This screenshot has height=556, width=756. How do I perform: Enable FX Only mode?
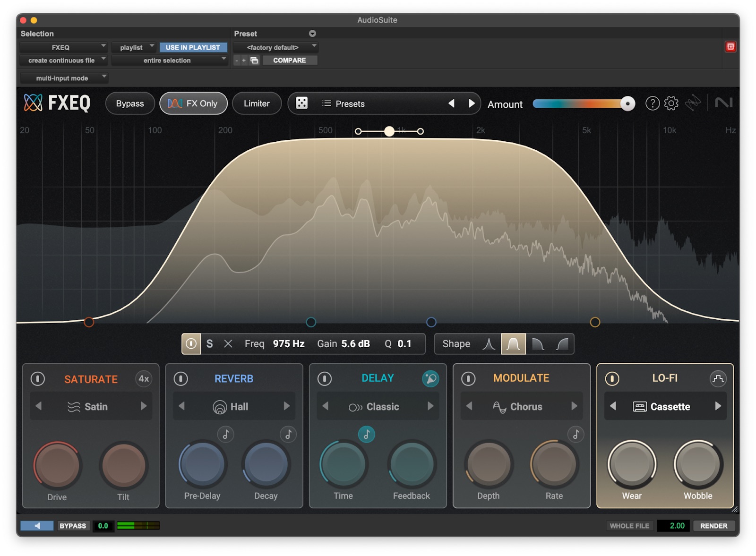193,103
